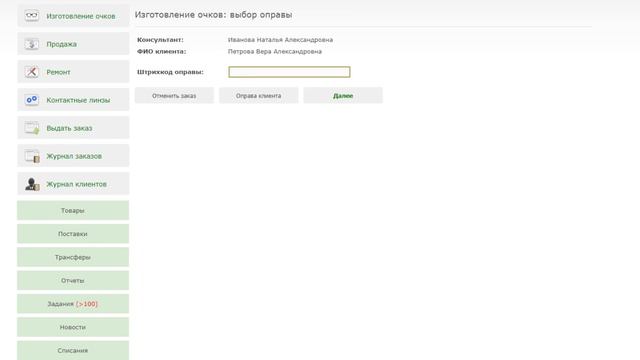This screenshot has width=640, height=360.
Task: Open the Новости section
Action: coord(73,327)
